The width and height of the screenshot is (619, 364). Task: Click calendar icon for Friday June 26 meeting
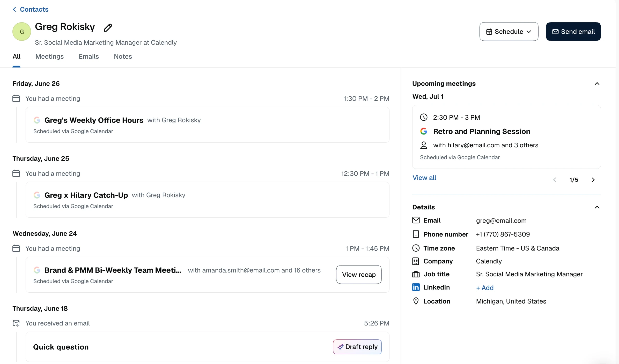[16, 98]
